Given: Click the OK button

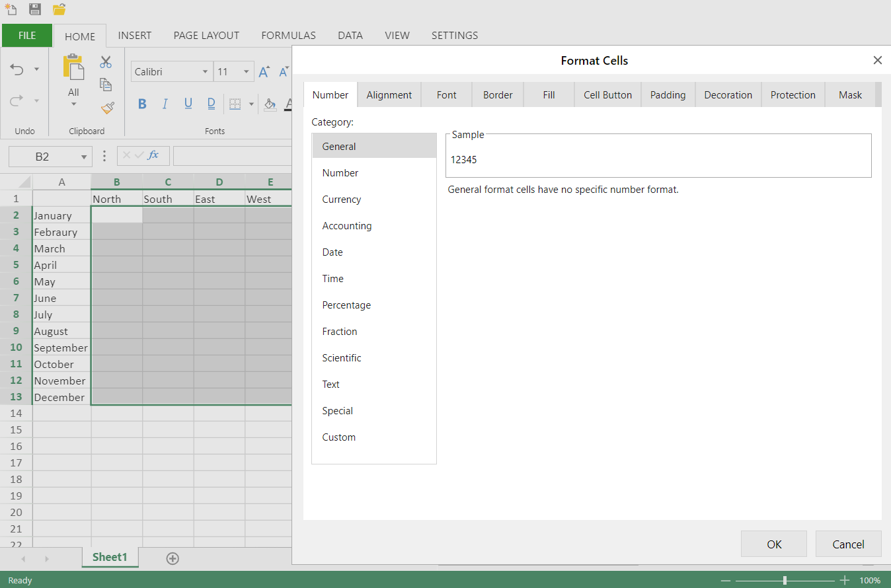Looking at the screenshot, I should [774, 544].
